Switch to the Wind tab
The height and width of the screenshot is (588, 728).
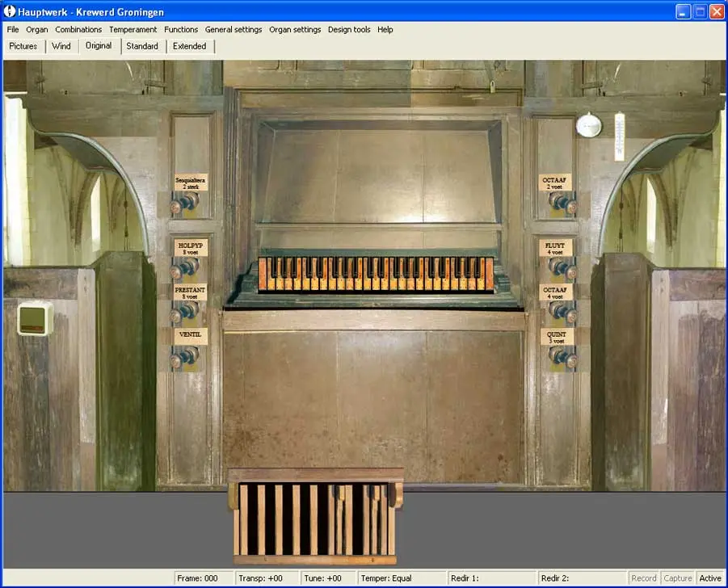click(61, 46)
